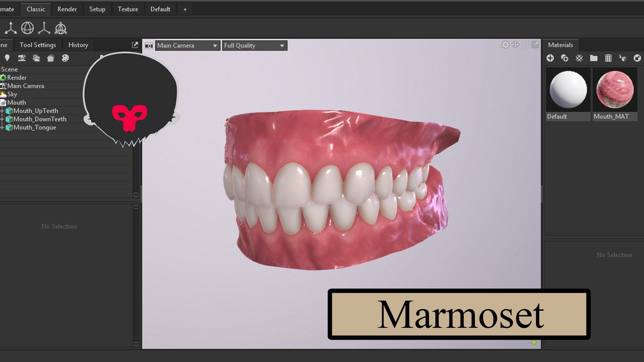This screenshot has width=644, height=362.
Task: Open material folder icon in Materials panel
Action: click(x=594, y=58)
